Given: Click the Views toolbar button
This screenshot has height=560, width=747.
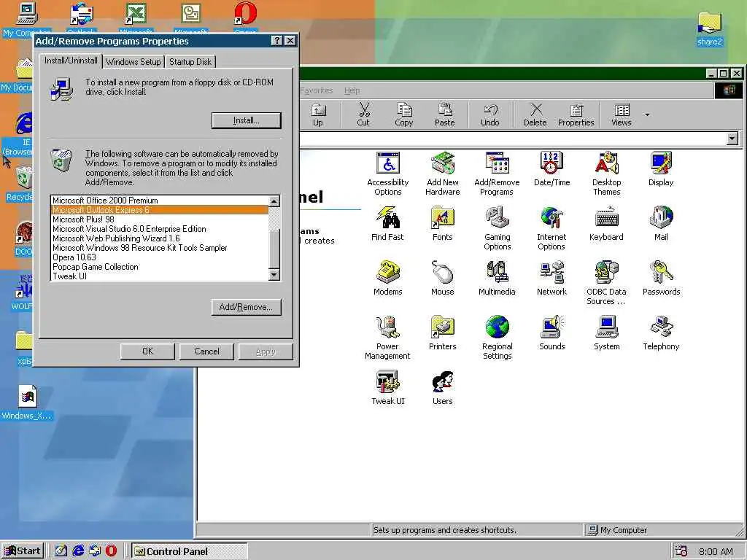Looking at the screenshot, I should (x=622, y=115).
